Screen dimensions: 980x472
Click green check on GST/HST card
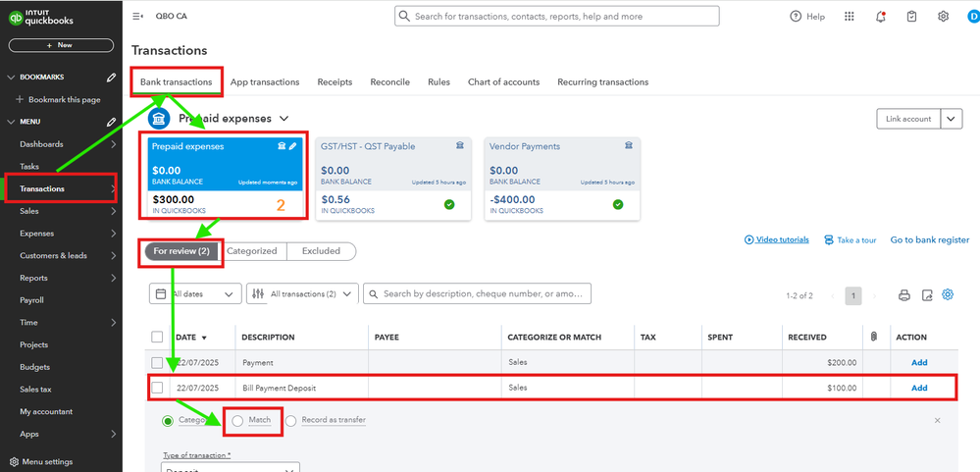coord(449,204)
